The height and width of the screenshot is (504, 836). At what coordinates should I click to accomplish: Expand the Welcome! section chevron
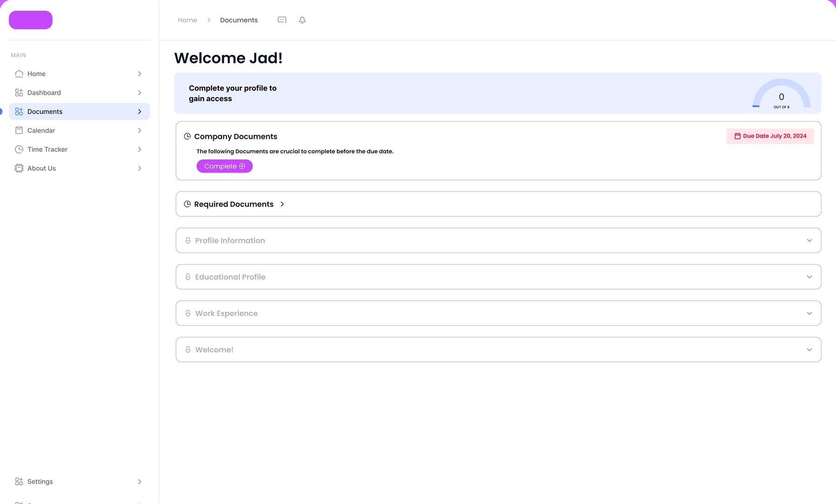pos(810,350)
